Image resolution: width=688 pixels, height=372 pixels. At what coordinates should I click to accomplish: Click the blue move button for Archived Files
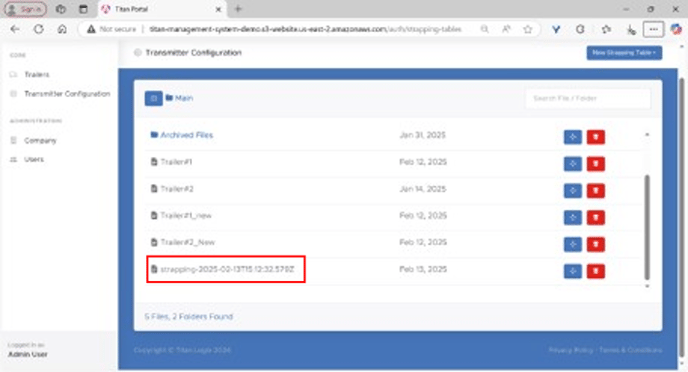[573, 137]
